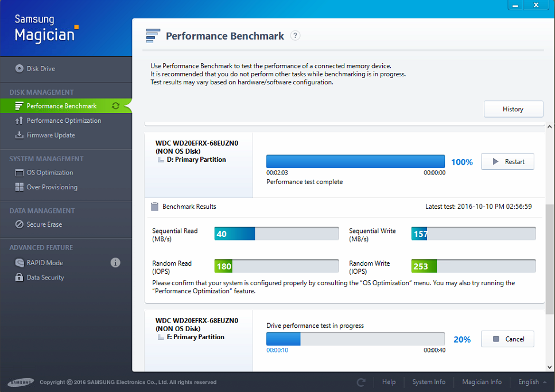Screen dimensions: 555x392
Task: Open System Info
Action: click(x=429, y=382)
